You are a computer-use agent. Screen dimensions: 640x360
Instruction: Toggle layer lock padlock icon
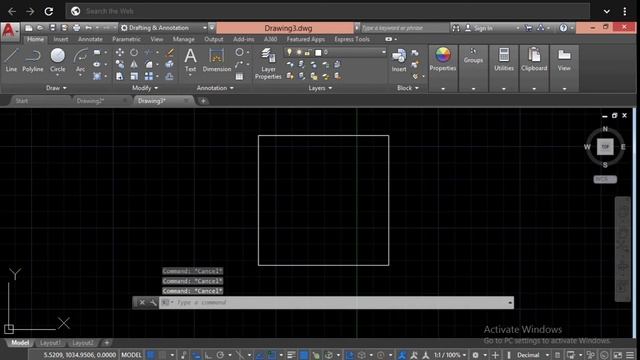(308, 52)
